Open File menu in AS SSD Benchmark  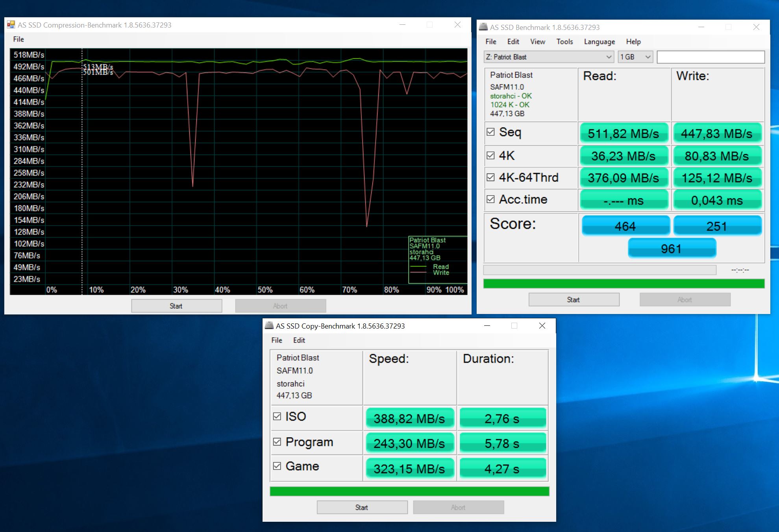(491, 42)
